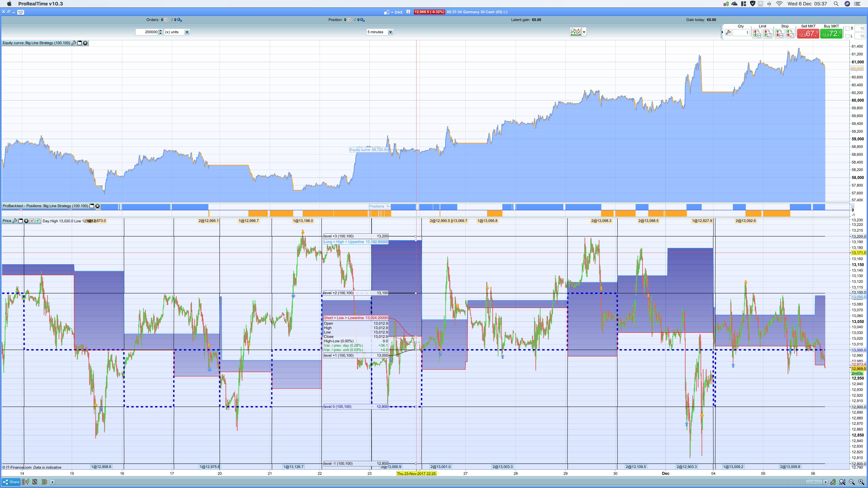Click the second Stop order icon
Image resolution: width=868 pixels, height=488 pixels.
[790, 33]
